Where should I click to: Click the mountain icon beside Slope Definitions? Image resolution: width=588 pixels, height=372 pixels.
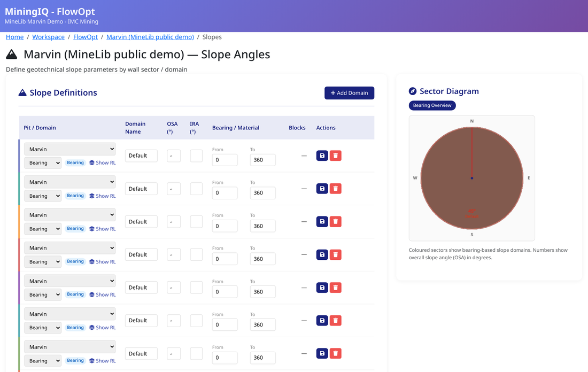(x=22, y=92)
